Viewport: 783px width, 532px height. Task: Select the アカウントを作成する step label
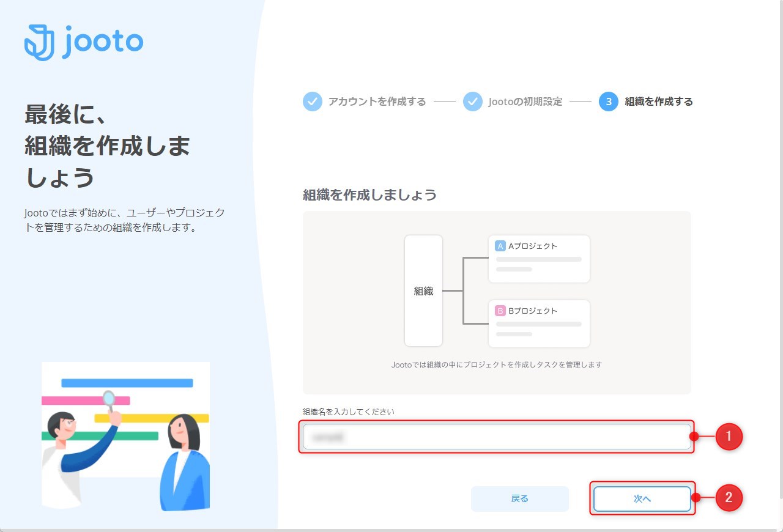[x=376, y=102]
